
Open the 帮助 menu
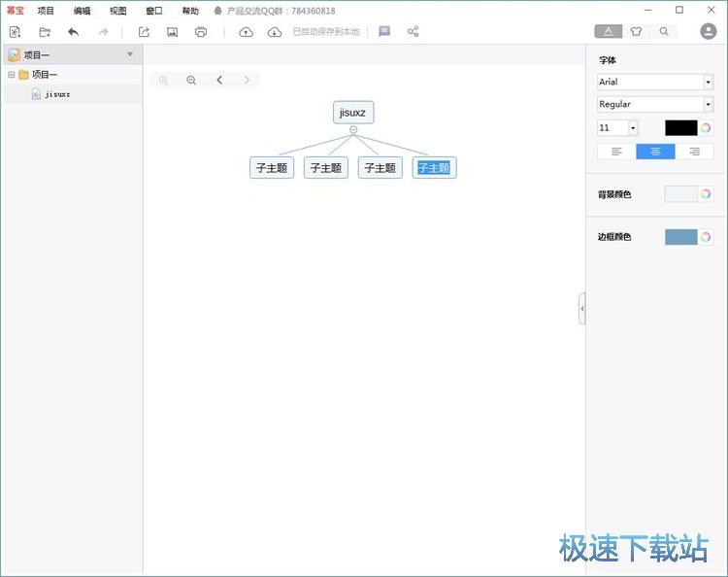point(190,11)
